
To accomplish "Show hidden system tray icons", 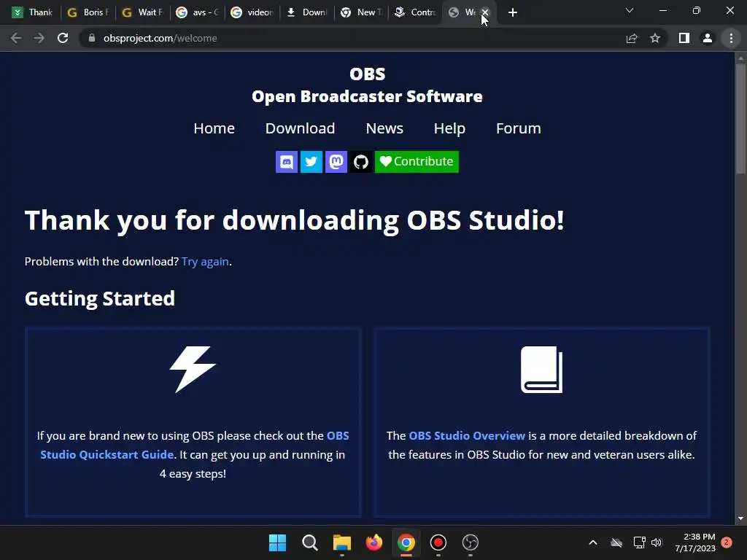I will tap(593, 542).
